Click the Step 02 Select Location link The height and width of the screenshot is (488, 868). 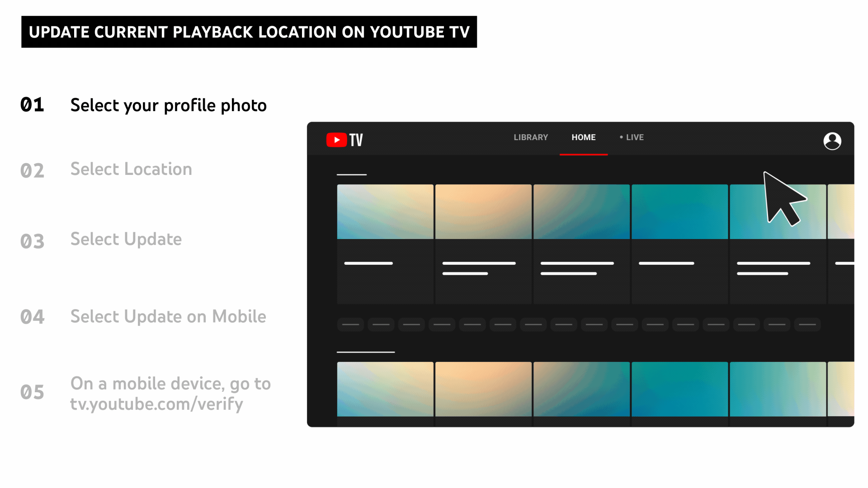click(131, 169)
